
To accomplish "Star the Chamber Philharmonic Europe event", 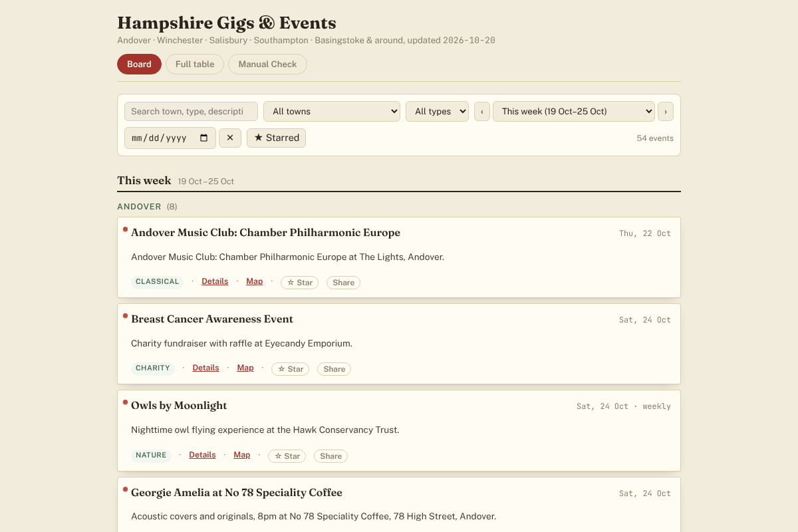I will (299, 283).
